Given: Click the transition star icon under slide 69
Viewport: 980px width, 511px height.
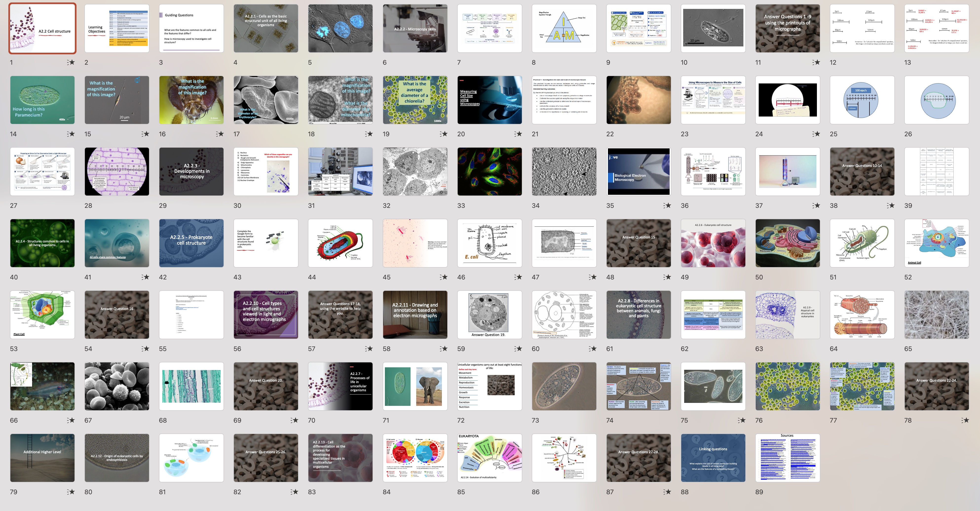Looking at the screenshot, I should (x=294, y=420).
